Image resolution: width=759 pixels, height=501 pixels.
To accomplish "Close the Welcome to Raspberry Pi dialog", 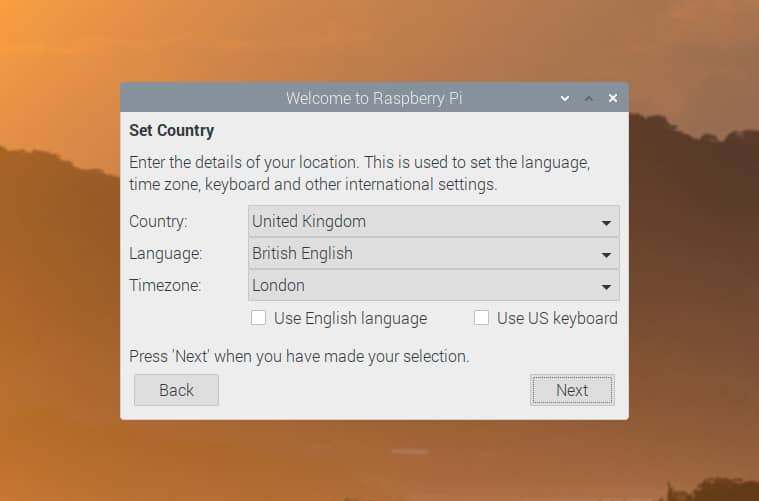I will coord(613,98).
